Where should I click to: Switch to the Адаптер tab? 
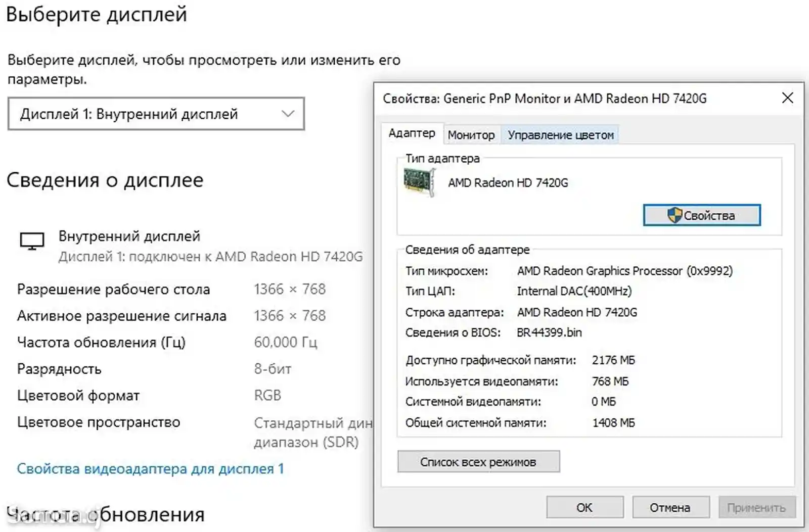[x=412, y=133]
